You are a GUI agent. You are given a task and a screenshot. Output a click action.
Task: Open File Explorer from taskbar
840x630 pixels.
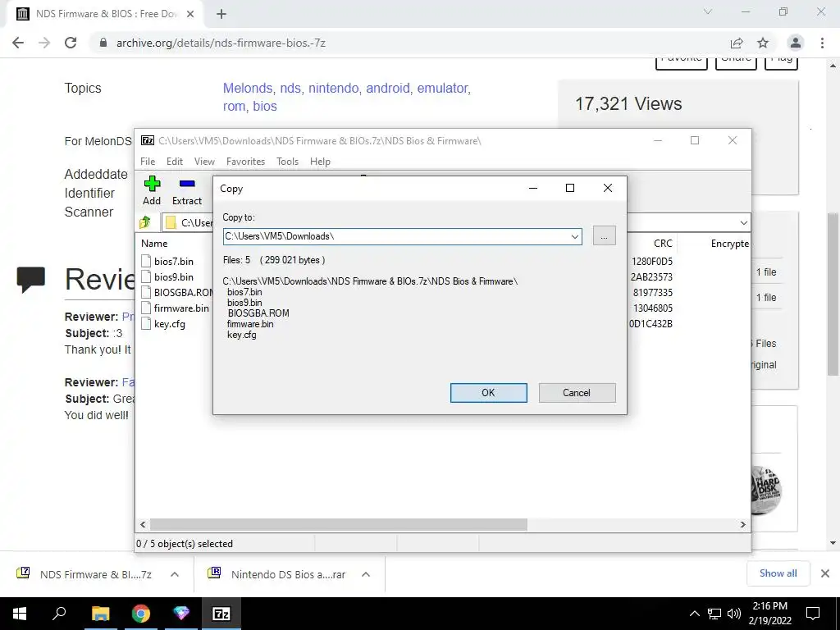click(100, 614)
